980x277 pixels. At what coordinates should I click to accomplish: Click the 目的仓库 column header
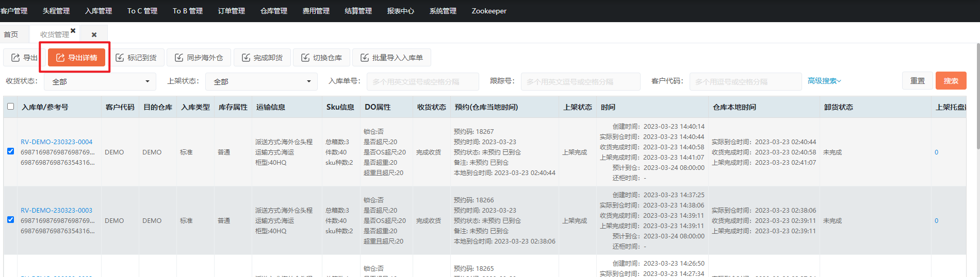click(158, 107)
